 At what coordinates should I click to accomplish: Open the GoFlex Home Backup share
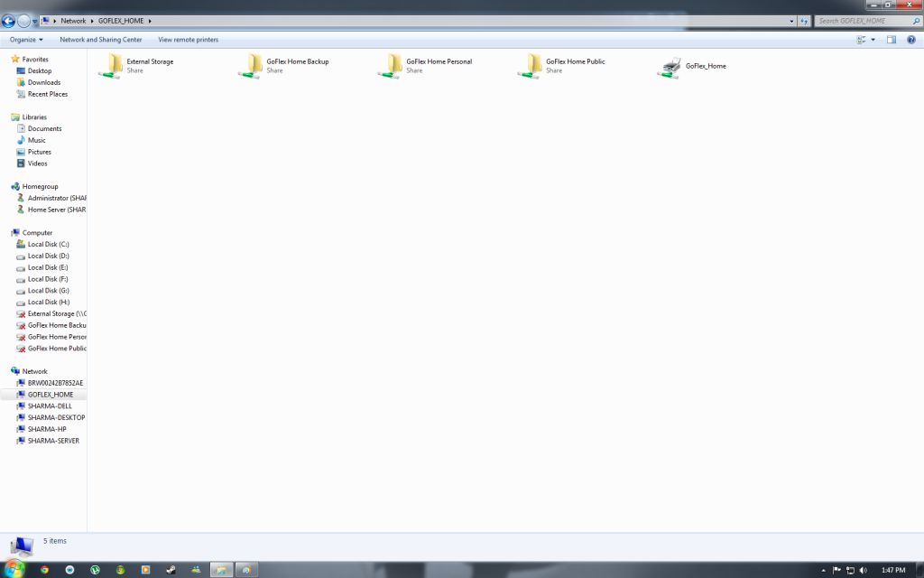coord(252,66)
